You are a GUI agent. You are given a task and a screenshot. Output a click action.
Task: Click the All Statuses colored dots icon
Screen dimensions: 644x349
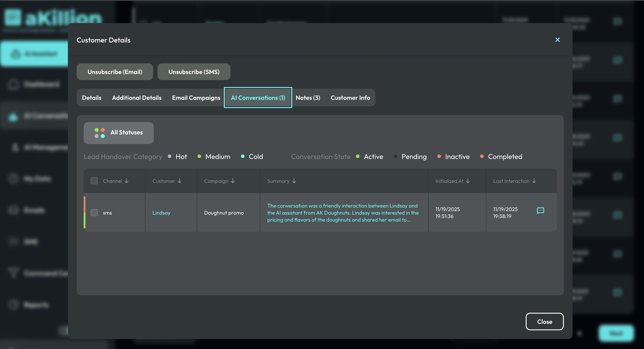point(99,133)
